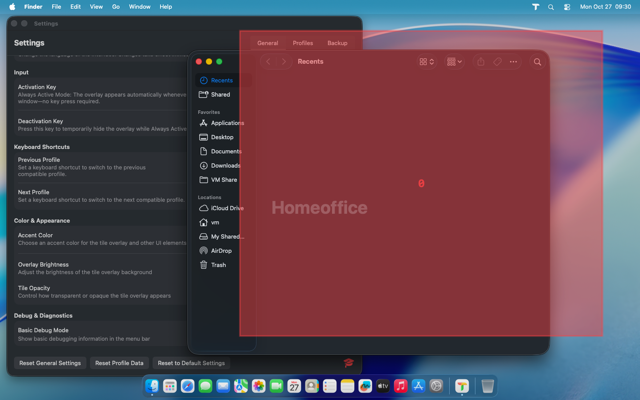Image resolution: width=640 pixels, height=400 pixels.
Task: Click the Tags icon in Finder toolbar
Action: tap(497, 62)
